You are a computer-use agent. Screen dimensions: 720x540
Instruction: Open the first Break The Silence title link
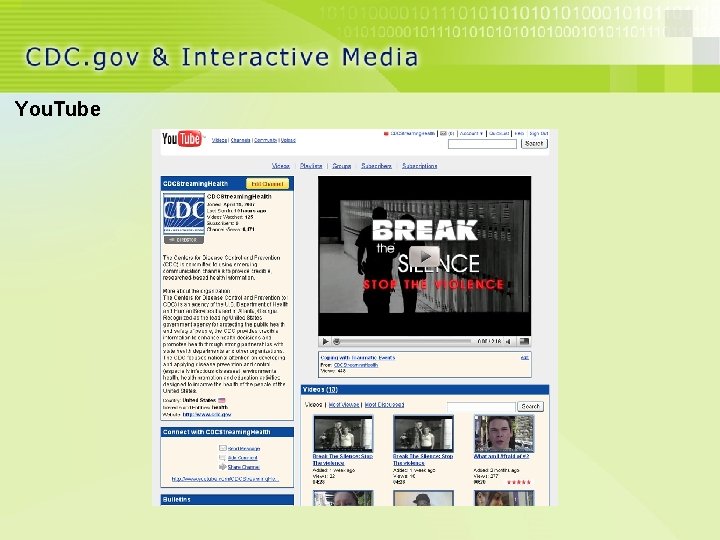coord(343,460)
